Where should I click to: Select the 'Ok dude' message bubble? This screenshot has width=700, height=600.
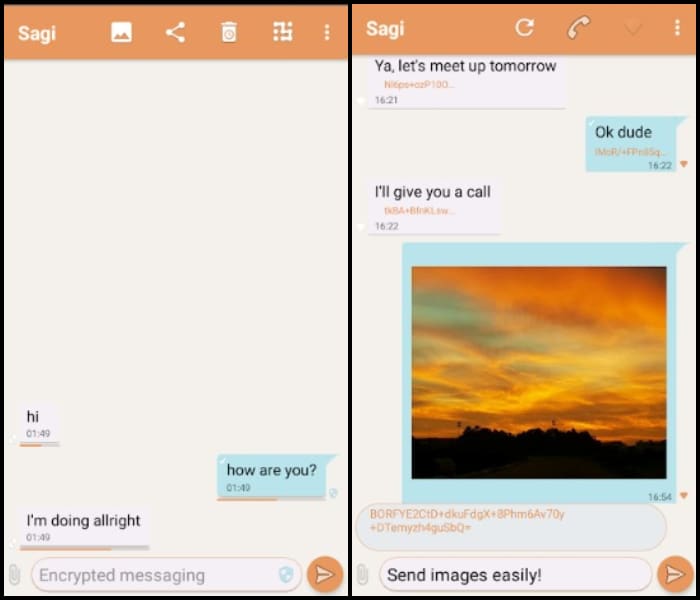pos(632,144)
